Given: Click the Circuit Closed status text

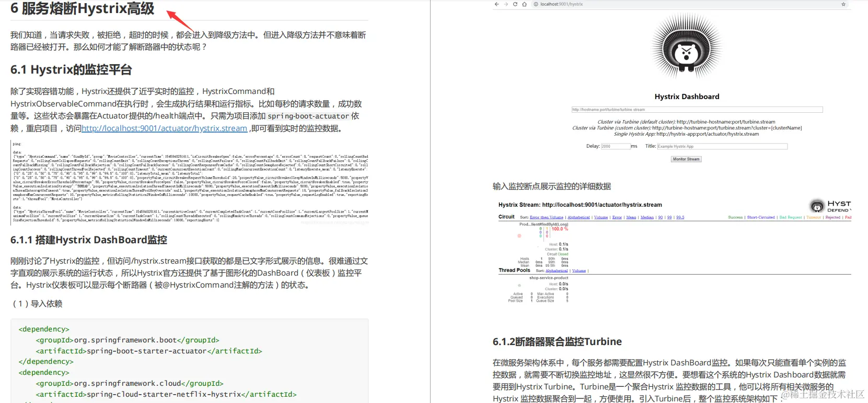Looking at the screenshot, I should click(x=558, y=254).
